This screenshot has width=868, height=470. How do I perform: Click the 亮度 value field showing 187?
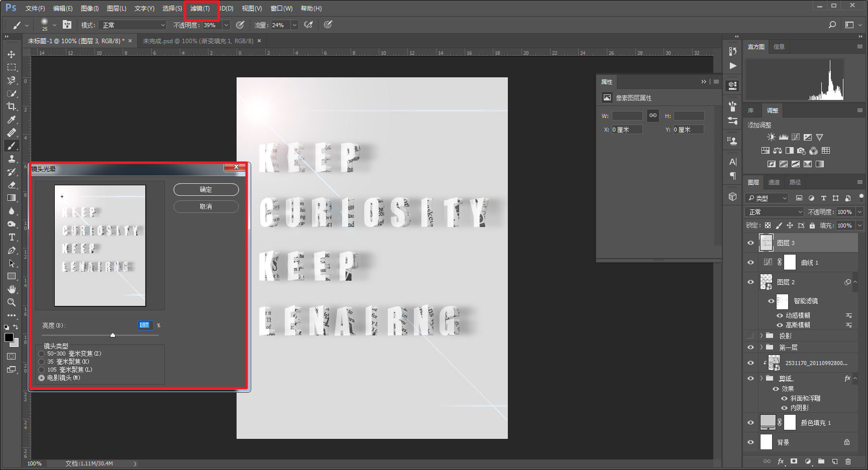(145, 325)
